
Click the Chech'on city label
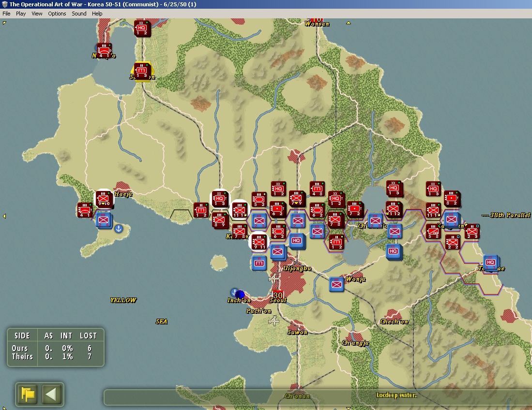(x=394, y=322)
